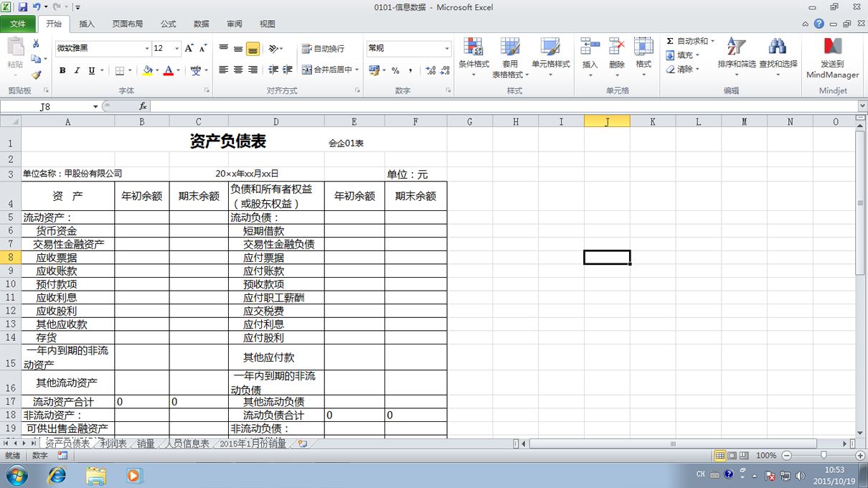Open 单元格样式 cell styles
The height and width of the screenshot is (488, 868).
pos(550,57)
